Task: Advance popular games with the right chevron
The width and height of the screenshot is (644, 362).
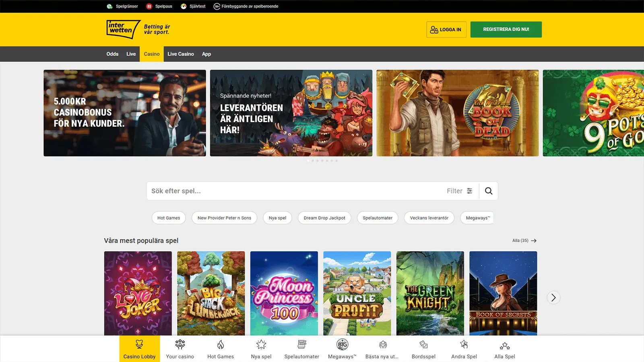Action: tap(553, 298)
